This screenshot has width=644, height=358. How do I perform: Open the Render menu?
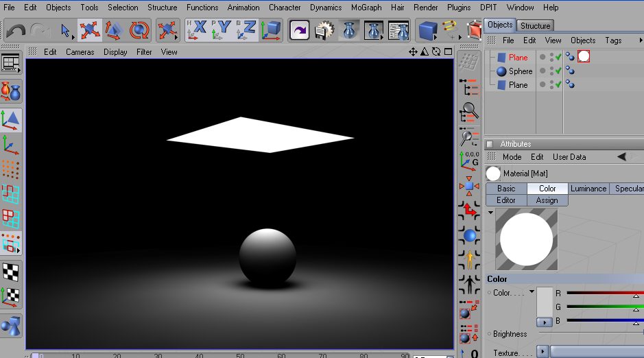[x=425, y=8]
